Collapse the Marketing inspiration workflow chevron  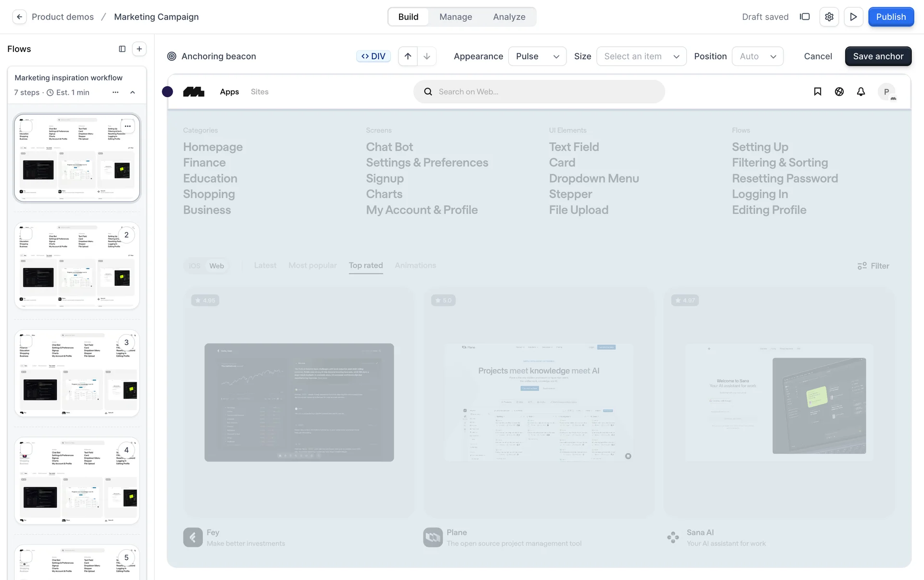[133, 92]
